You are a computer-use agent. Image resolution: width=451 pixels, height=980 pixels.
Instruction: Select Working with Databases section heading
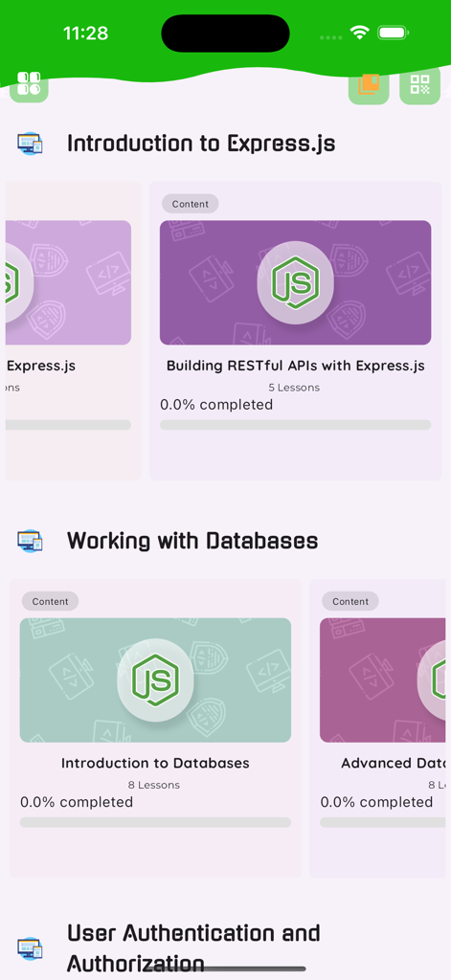coord(192,541)
